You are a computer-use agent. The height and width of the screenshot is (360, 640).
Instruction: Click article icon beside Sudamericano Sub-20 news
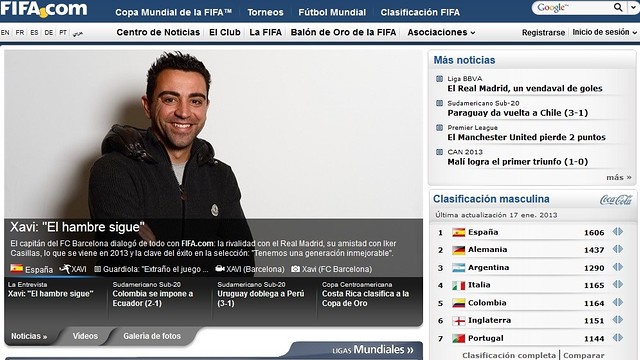coord(440,103)
